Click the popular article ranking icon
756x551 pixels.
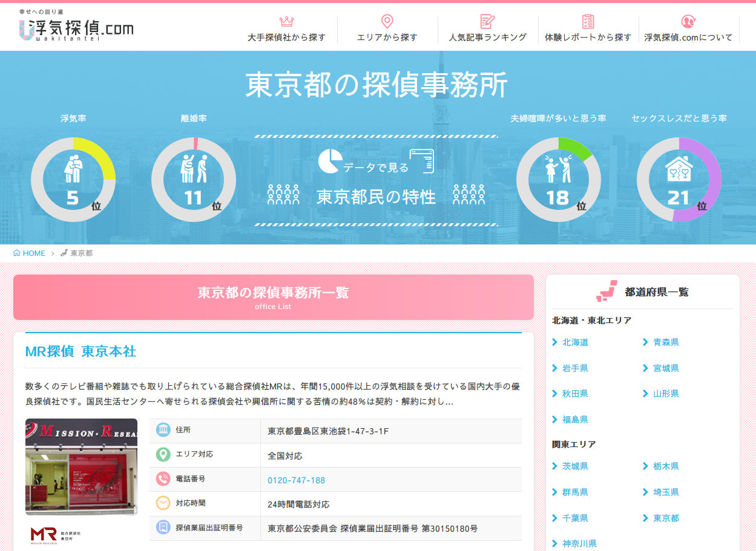pyautogui.click(x=487, y=22)
